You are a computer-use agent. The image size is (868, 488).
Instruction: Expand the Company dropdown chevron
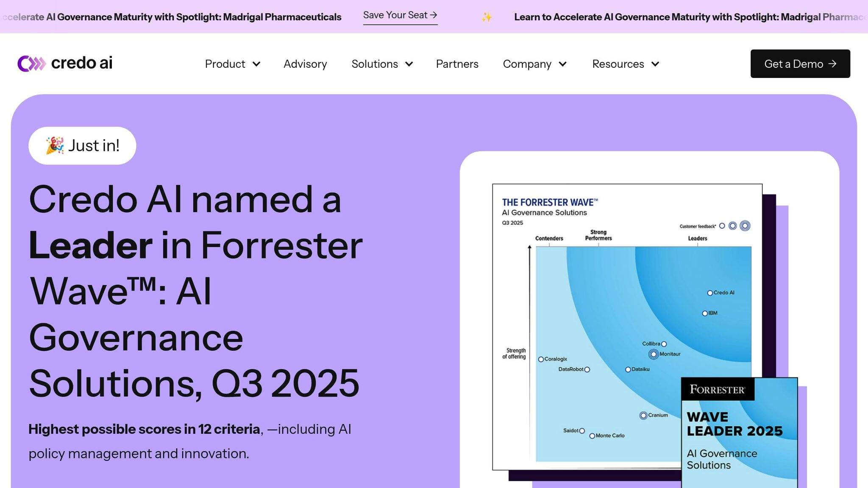click(563, 64)
